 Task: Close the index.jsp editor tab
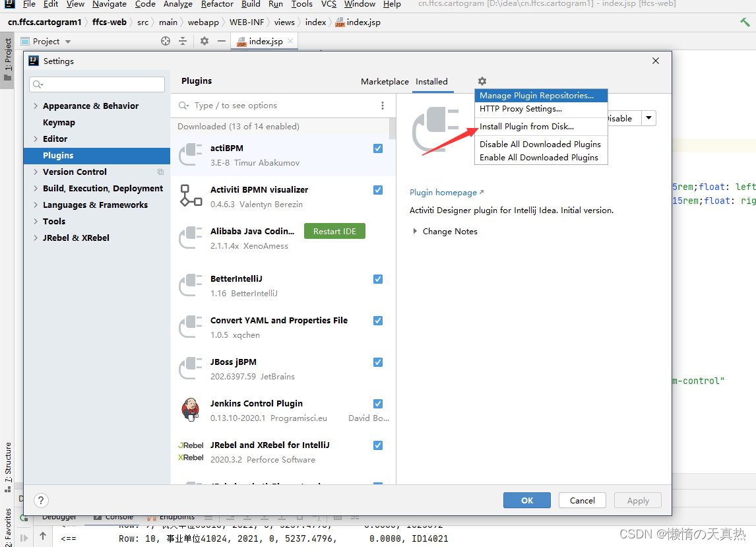pos(290,41)
